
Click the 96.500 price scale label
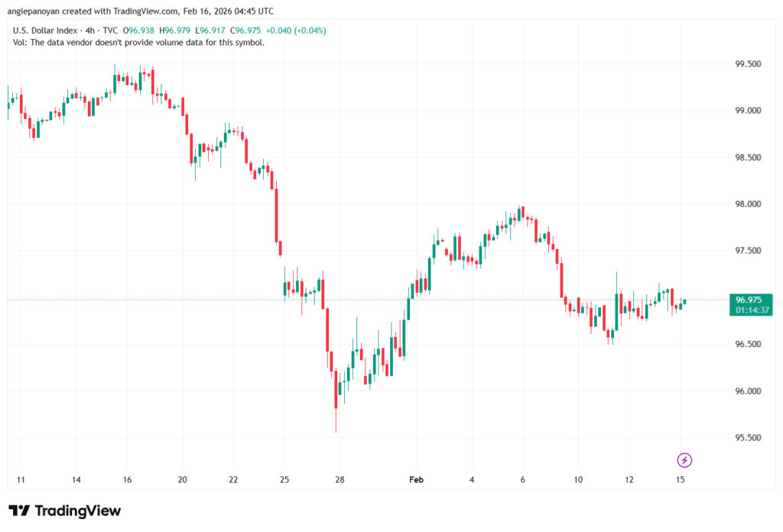click(747, 345)
